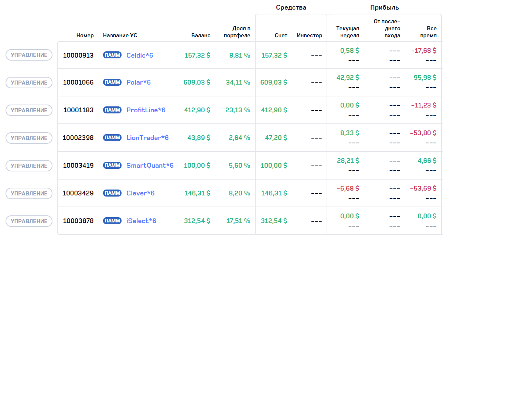Click the ПАММ badge next to iSelect*6
Screen dimensions: 532x399
(112, 221)
